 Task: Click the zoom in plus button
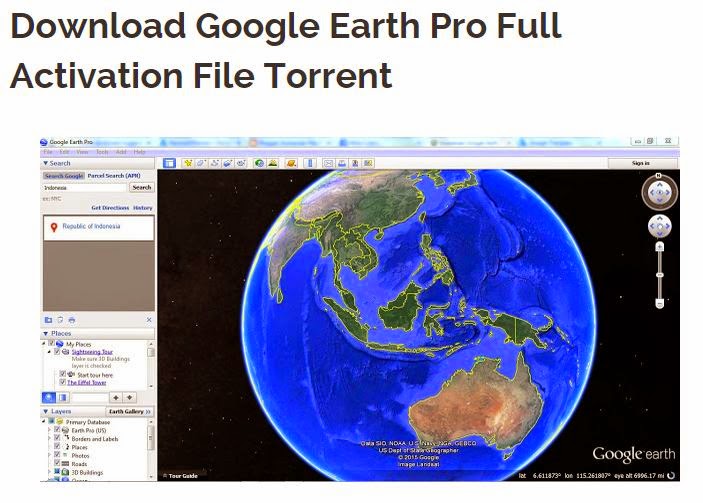(x=660, y=247)
